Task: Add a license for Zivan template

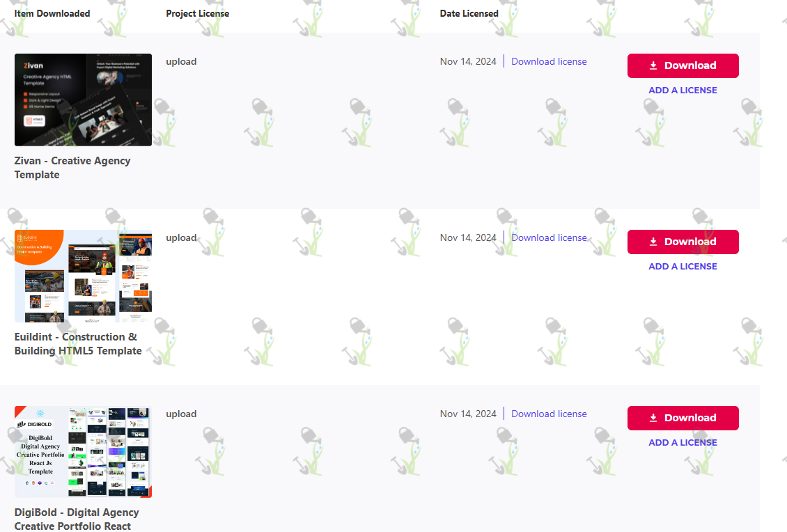Action: [x=683, y=91]
